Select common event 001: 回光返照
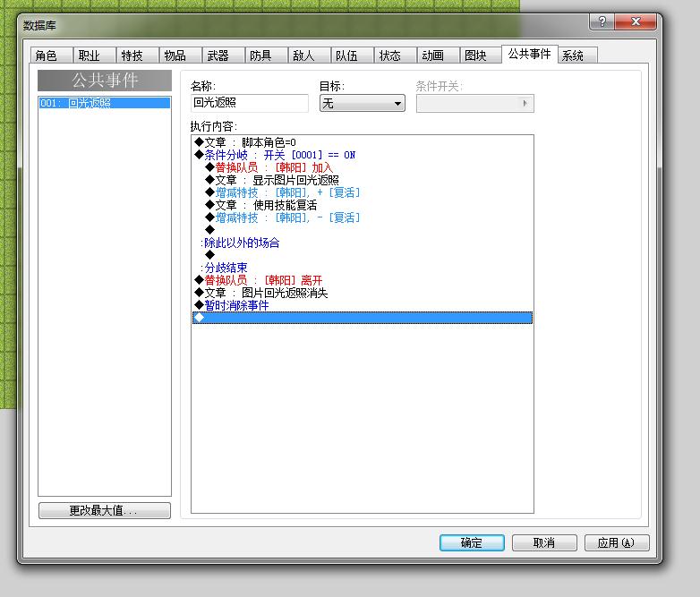The height and width of the screenshot is (597, 700). pos(105,103)
